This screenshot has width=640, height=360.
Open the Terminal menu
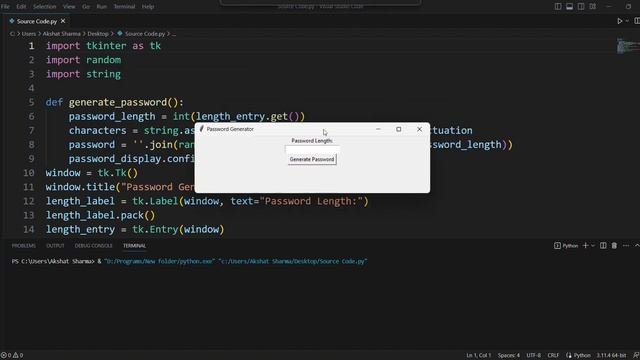(x=124, y=7)
